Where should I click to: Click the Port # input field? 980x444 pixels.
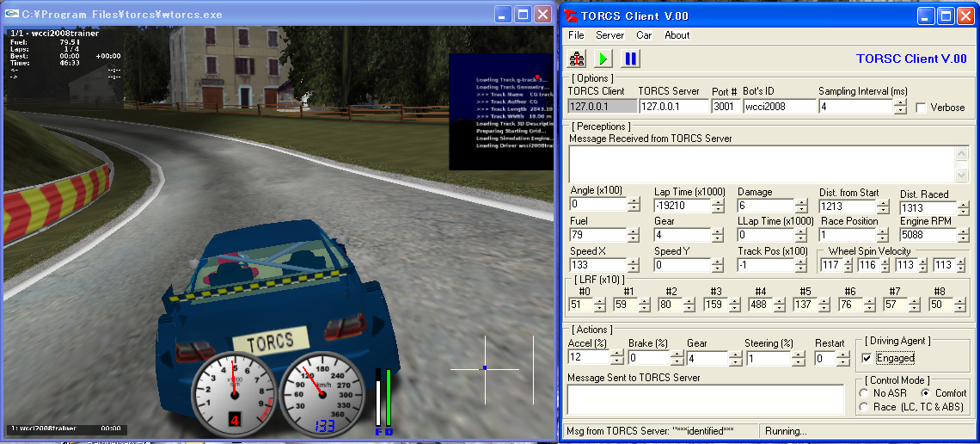[724, 107]
